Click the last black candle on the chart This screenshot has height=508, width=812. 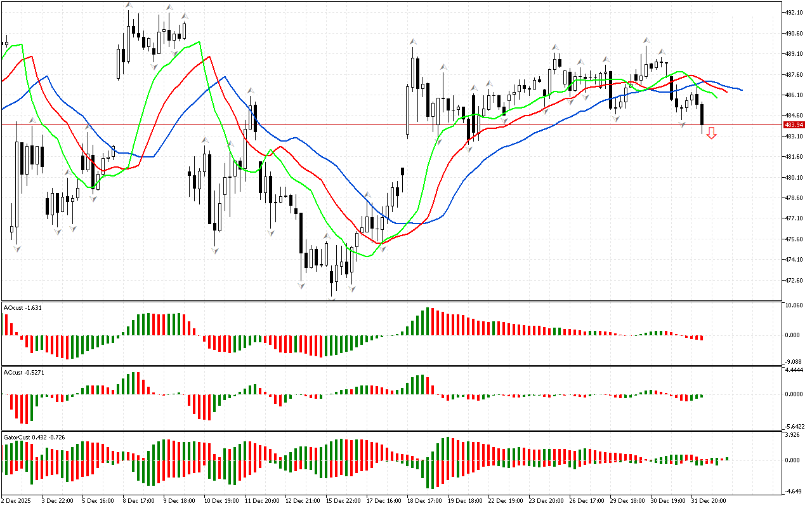point(702,114)
